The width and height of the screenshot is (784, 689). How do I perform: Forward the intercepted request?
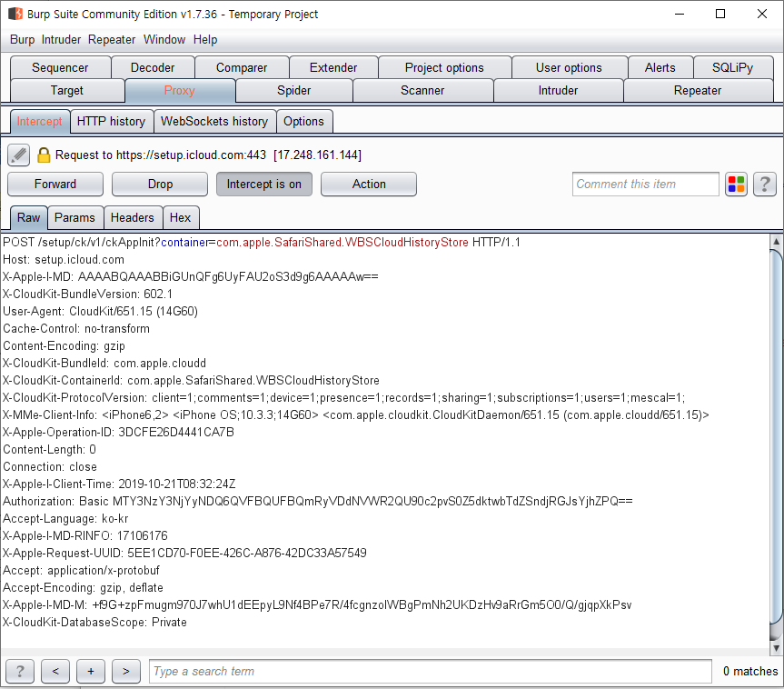tap(55, 185)
